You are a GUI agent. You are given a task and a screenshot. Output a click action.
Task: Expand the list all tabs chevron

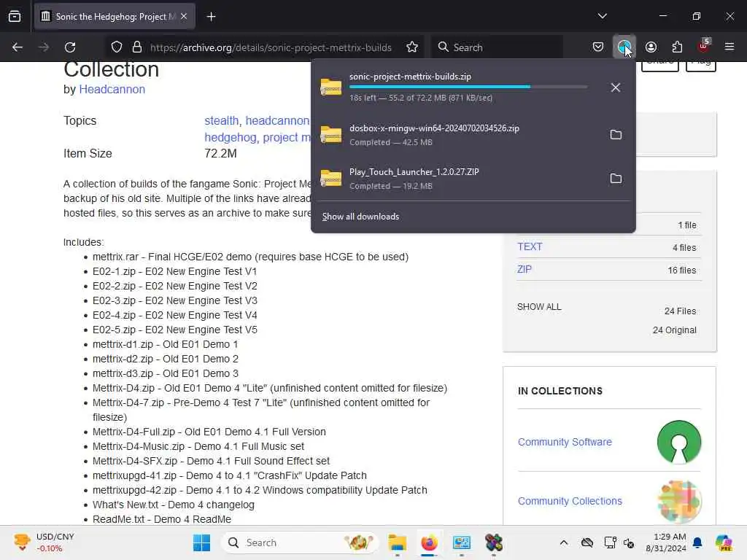coord(602,16)
